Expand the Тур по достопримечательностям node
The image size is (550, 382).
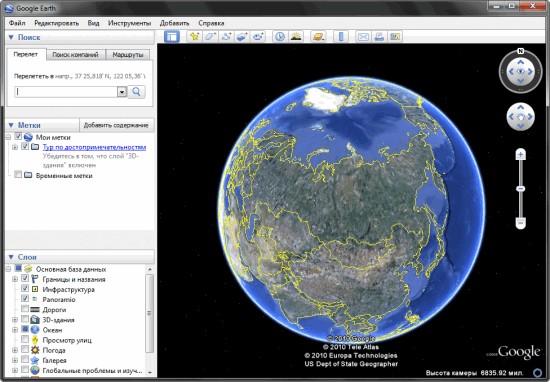15,147
